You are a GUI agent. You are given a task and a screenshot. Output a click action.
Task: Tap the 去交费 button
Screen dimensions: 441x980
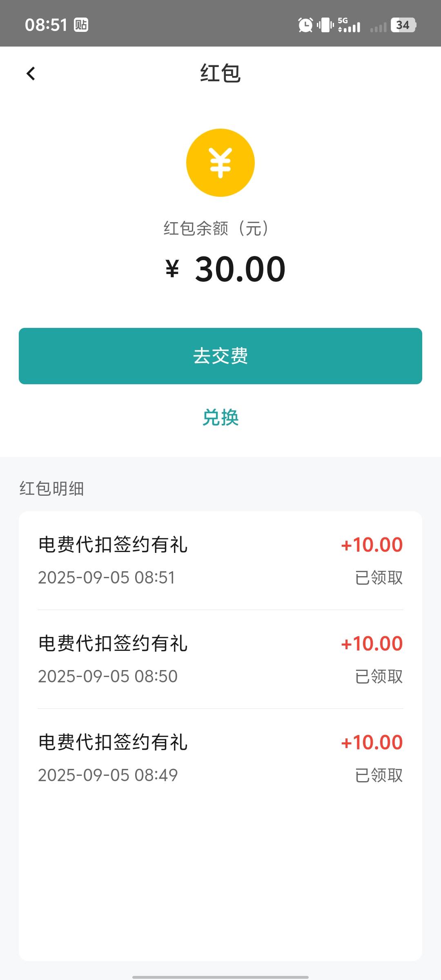tap(220, 356)
